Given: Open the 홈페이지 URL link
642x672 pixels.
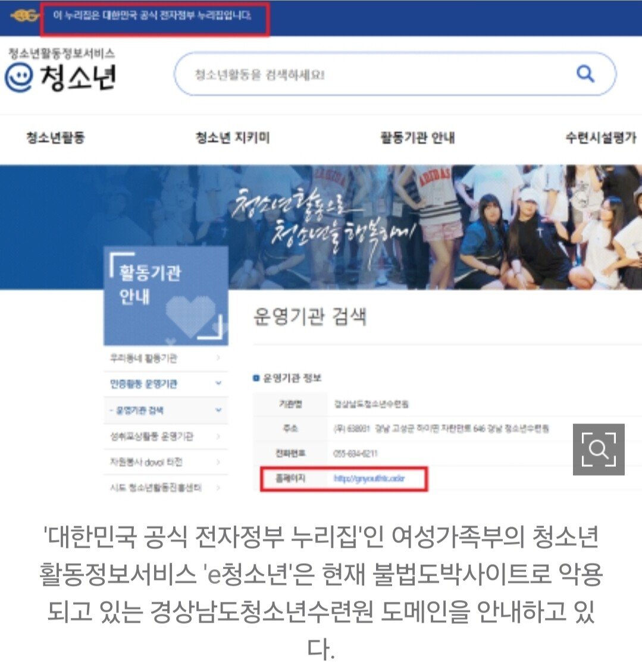Looking at the screenshot, I should point(369,478).
